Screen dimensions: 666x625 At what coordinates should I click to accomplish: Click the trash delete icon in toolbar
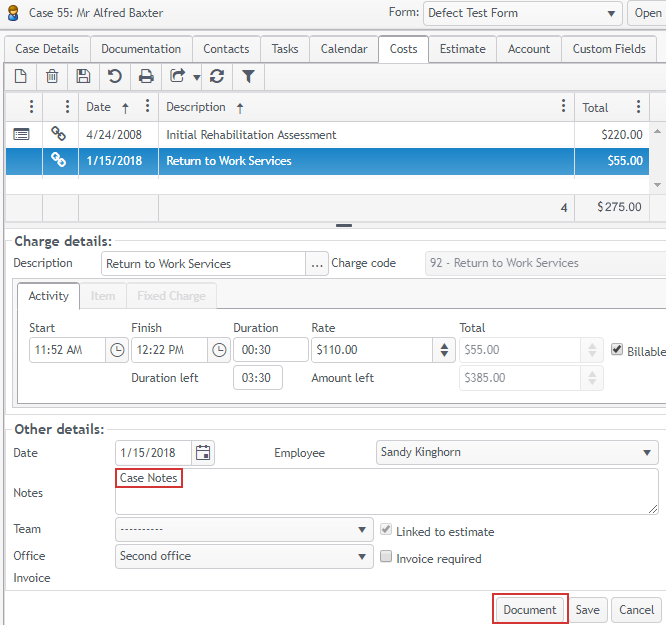52,76
